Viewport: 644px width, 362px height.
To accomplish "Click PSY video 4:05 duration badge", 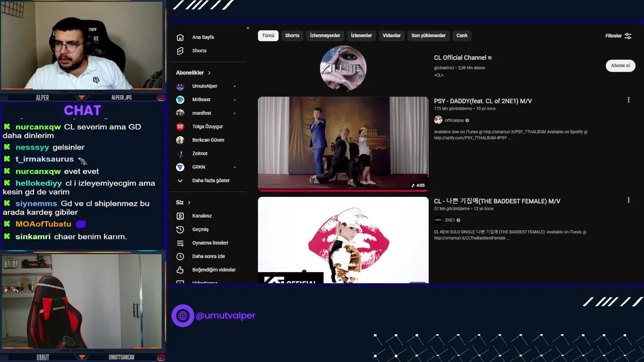I will coord(418,186).
